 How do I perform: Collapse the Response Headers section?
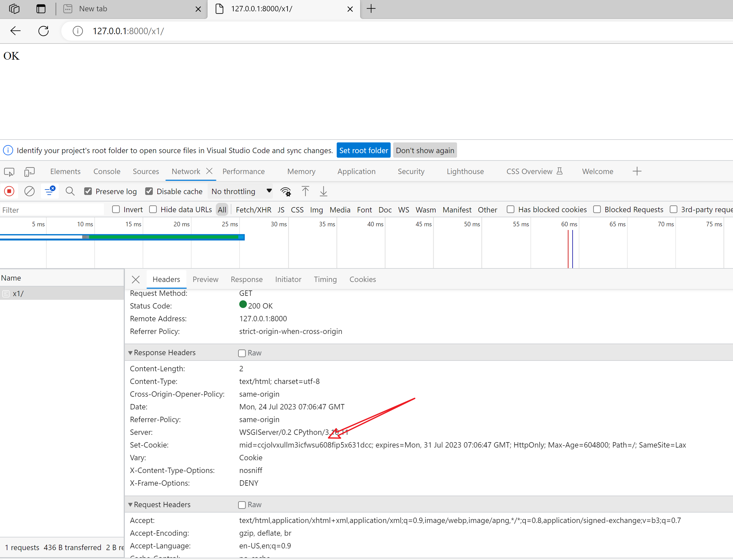click(x=130, y=353)
